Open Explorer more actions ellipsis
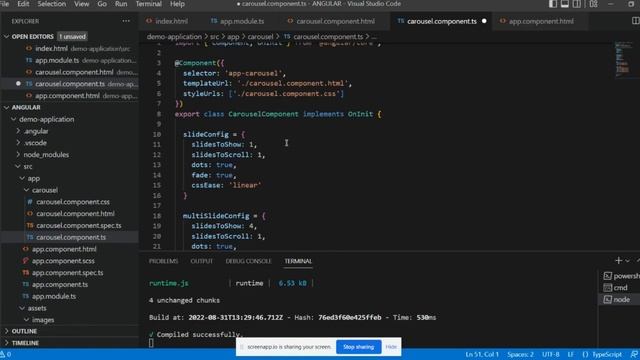640x360 pixels. pyautogui.click(x=126, y=21)
